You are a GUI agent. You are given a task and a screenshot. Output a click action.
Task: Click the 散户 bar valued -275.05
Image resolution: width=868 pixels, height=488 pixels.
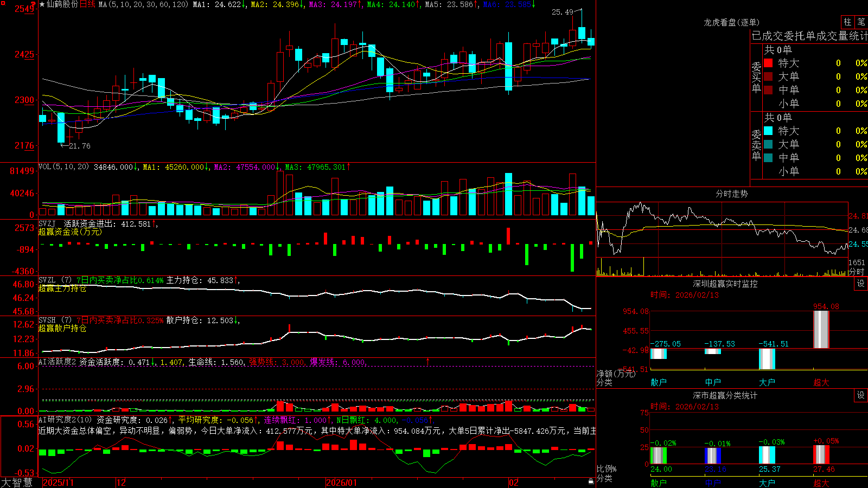pyautogui.click(x=659, y=354)
